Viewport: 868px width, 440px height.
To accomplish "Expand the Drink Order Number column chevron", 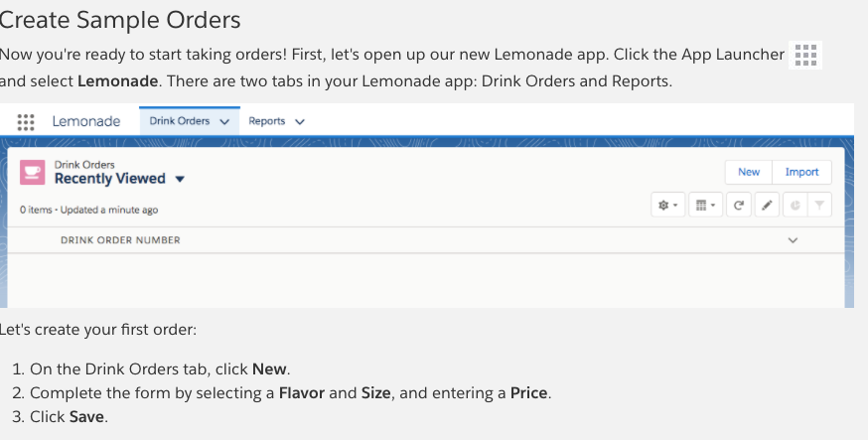I will click(x=793, y=240).
